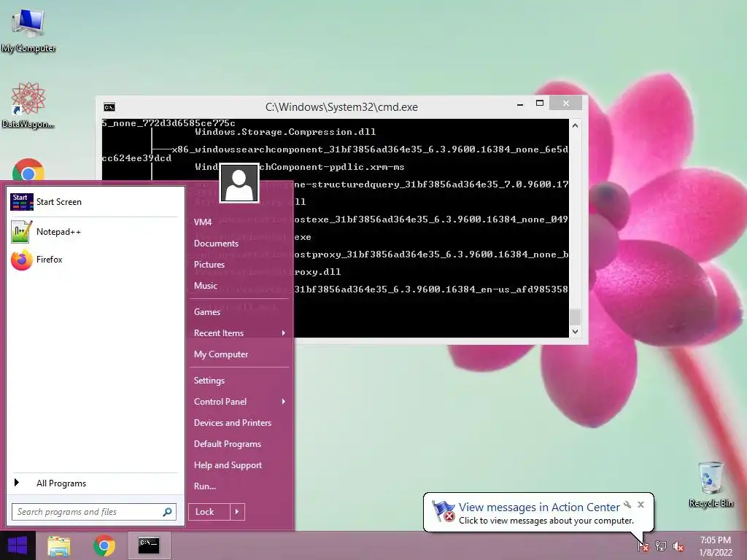
Task: Click cmd scrollbar up arrow
Action: pyautogui.click(x=575, y=125)
